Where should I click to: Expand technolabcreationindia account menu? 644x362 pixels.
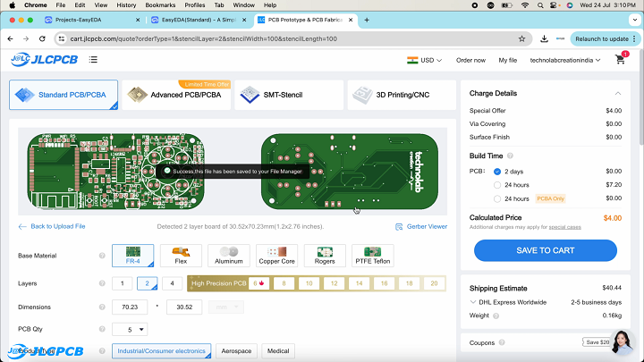click(x=564, y=61)
